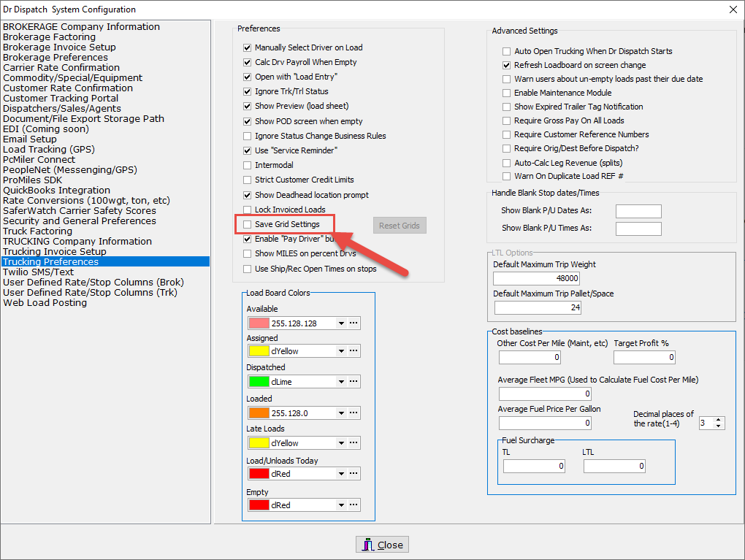This screenshot has width=745, height=560.
Task: Click the Fuel Surcharge LTL field
Action: coord(614,466)
